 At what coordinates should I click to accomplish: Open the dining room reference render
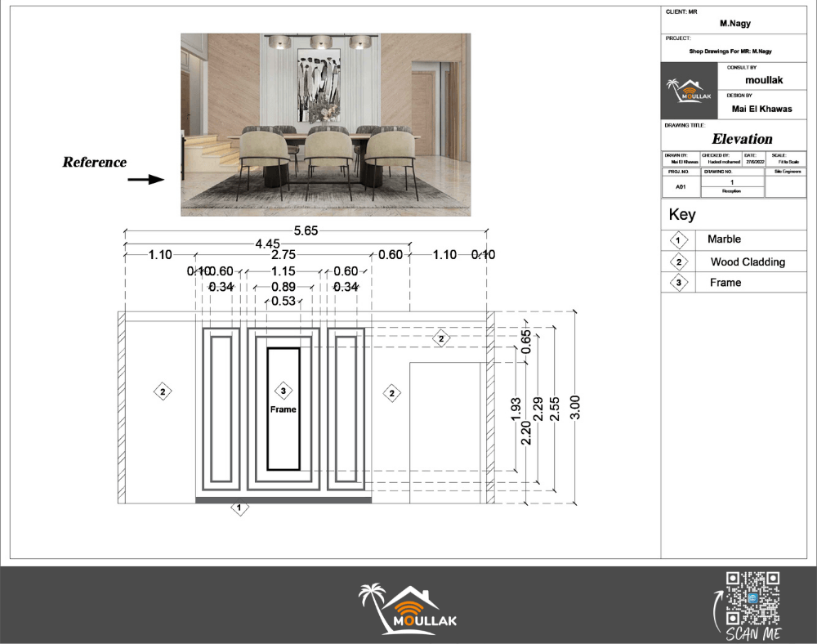click(x=325, y=124)
